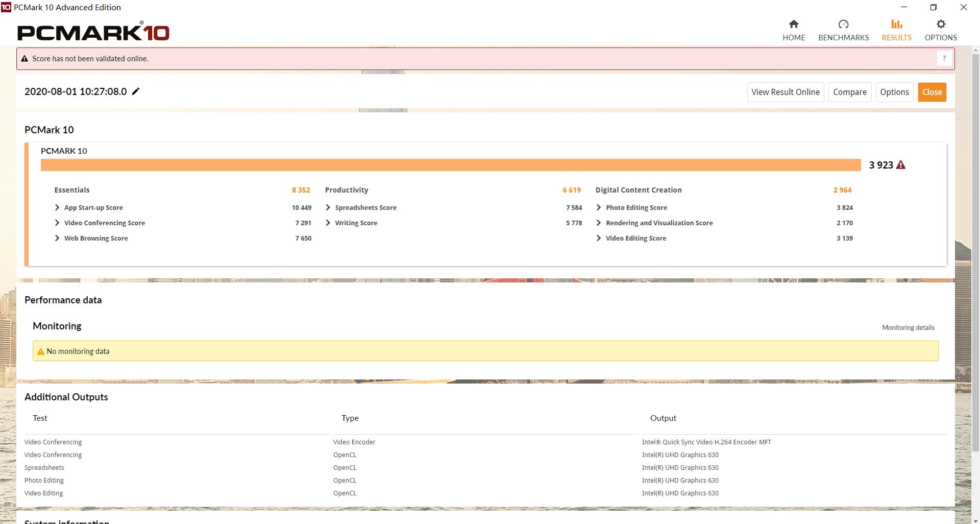
Task: Click the result date 2020-08-01 10:27:08.0
Action: (x=76, y=91)
